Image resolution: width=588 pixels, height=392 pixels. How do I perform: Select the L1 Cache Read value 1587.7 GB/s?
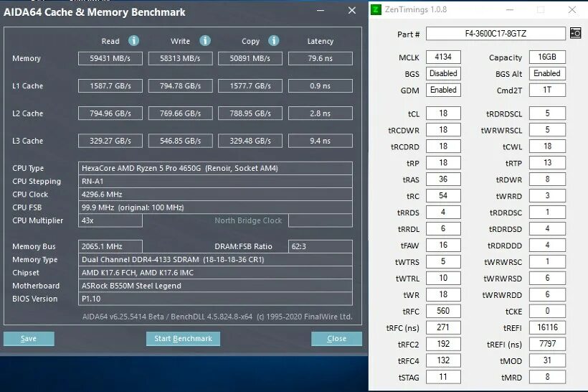click(110, 86)
